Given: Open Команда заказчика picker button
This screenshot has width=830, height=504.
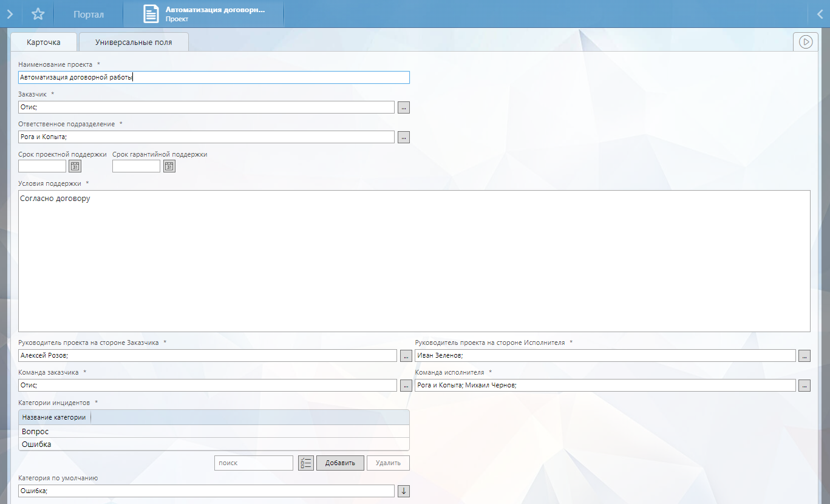Looking at the screenshot, I should pyautogui.click(x=406, y=386).
